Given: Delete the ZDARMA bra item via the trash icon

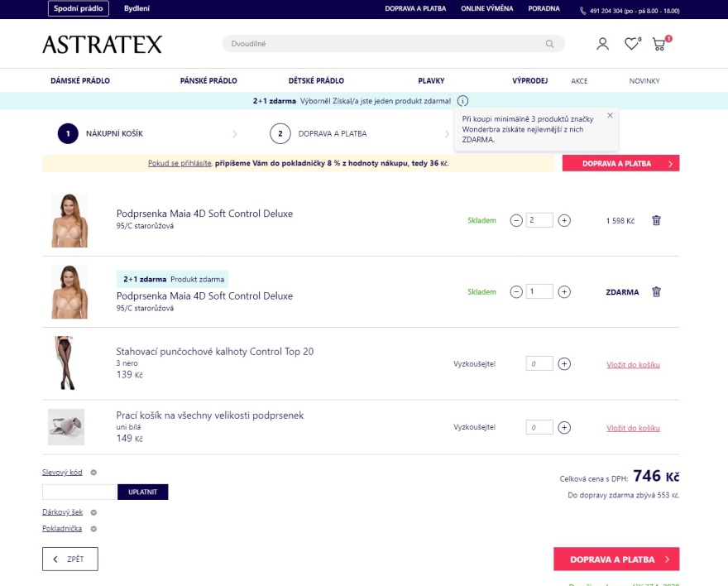Looking at the screenshot, I should tap(656, 291).
